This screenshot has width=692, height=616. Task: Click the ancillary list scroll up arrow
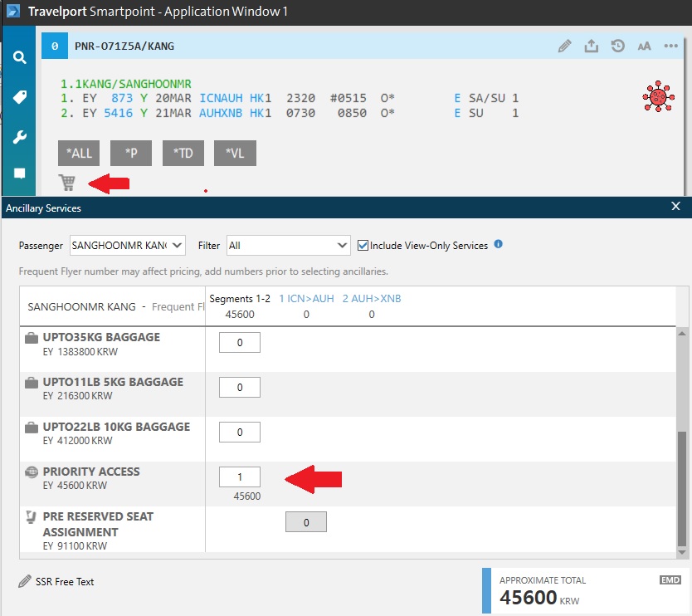[682, 334]
